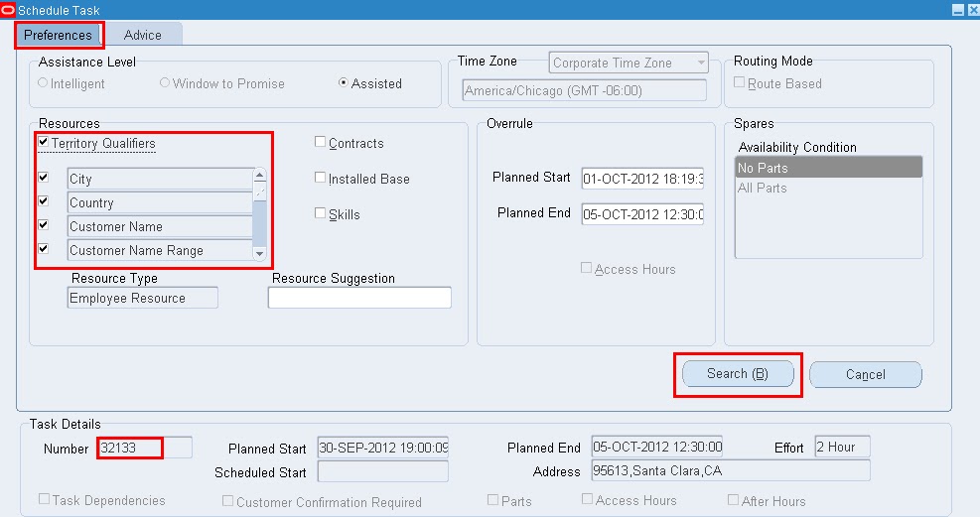The width and height of the screenshot is (980, 517).
Task: Enable the Installed Base checkbox
Action: [320, 178]
